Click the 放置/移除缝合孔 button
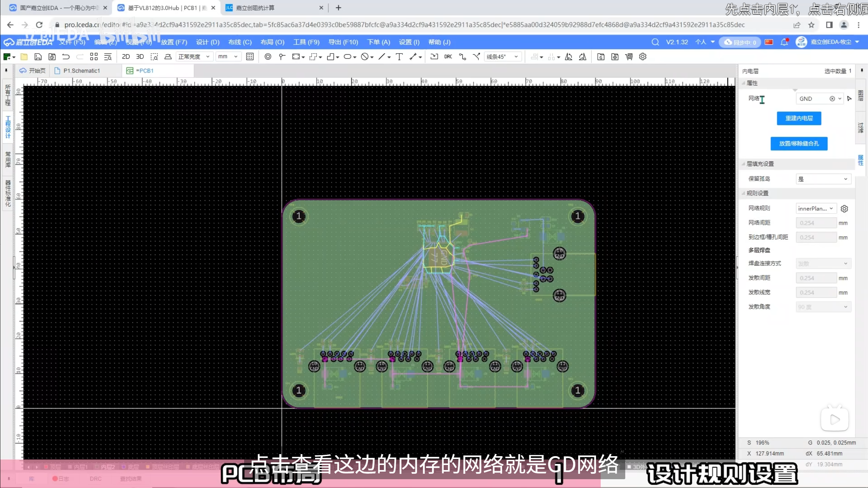868x488 pixels. tap(799, 143)
